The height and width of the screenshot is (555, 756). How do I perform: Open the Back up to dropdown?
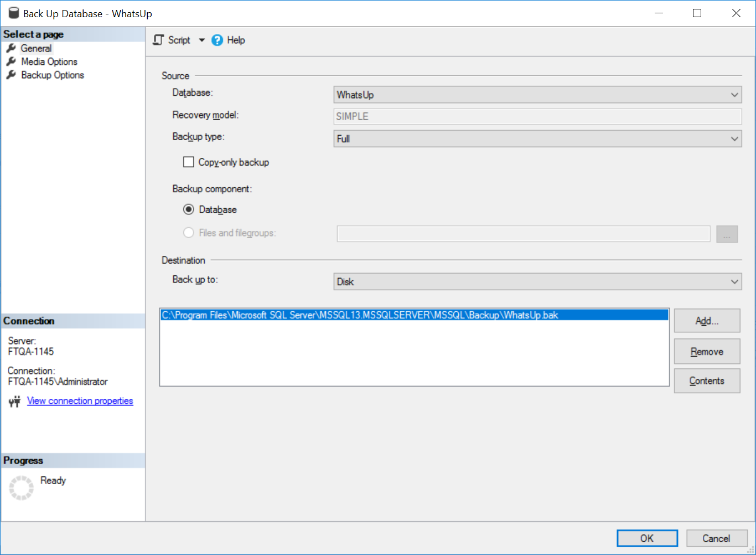coord(734,281)
